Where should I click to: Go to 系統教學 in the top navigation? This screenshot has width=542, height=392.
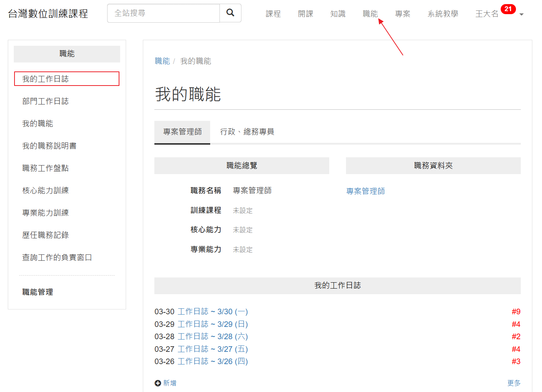443,14
